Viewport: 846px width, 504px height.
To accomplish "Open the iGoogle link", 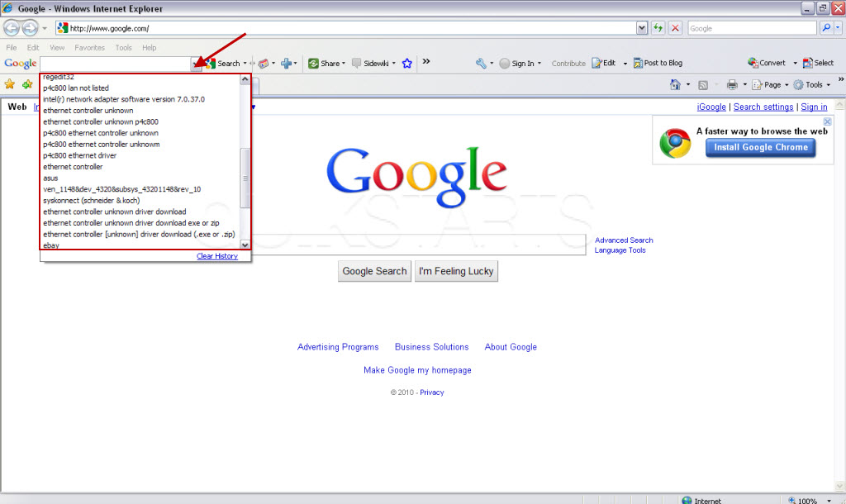I will [711, 107].
